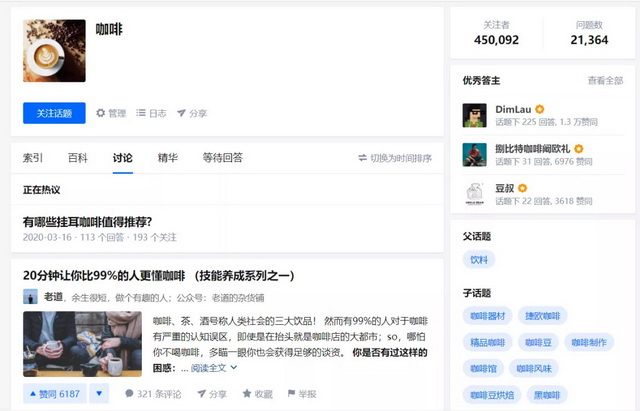Click DimLau's profile avatar
This screenshot has width=640, height=411.
coord(474,115)
